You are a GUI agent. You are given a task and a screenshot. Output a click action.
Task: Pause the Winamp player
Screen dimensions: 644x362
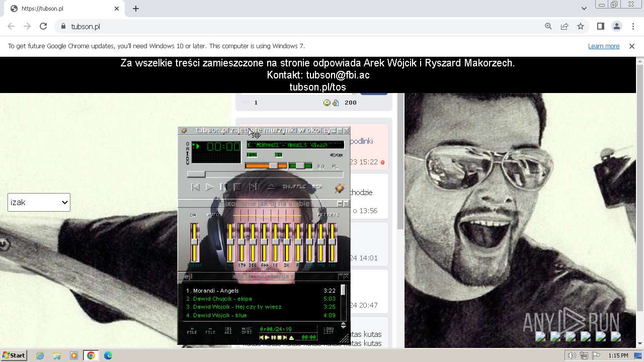[223, 187]
